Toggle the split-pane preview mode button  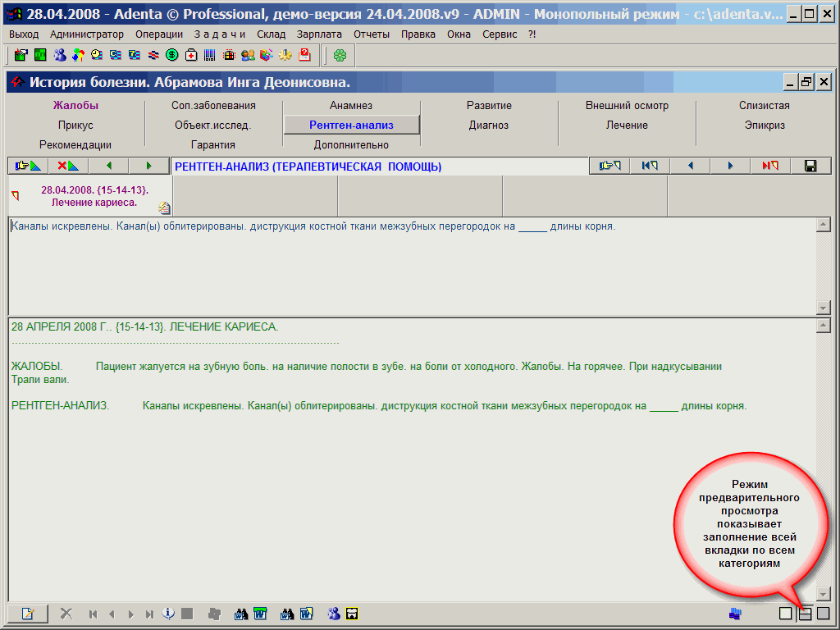pos(805,613)
